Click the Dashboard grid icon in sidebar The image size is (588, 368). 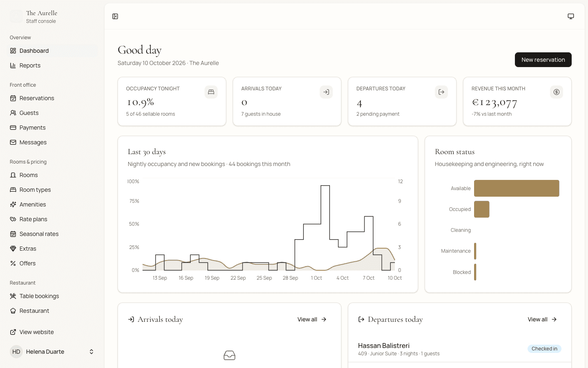tap(13, 51)
